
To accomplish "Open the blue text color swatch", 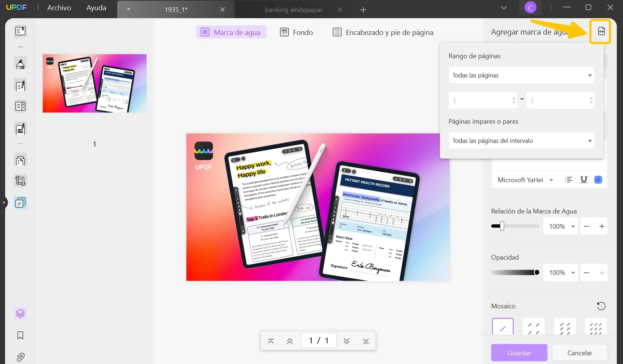I will [598, 180].
